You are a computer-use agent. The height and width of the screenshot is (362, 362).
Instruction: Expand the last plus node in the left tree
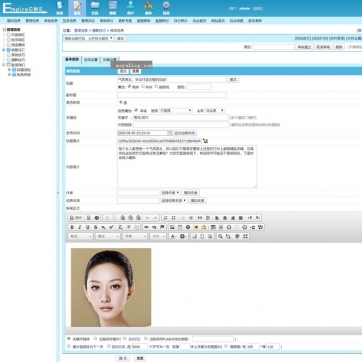(9, 75)
